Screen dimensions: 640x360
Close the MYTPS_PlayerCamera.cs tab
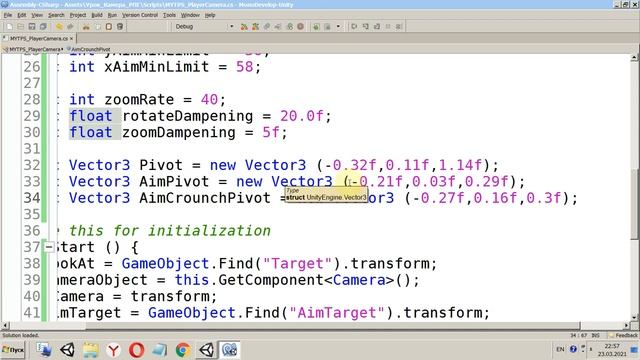71,38
